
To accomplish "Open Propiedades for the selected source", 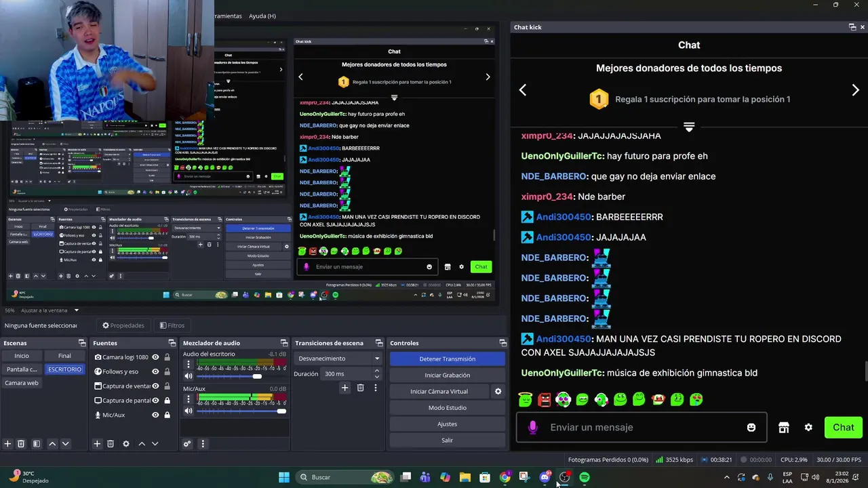I will 123,325.
